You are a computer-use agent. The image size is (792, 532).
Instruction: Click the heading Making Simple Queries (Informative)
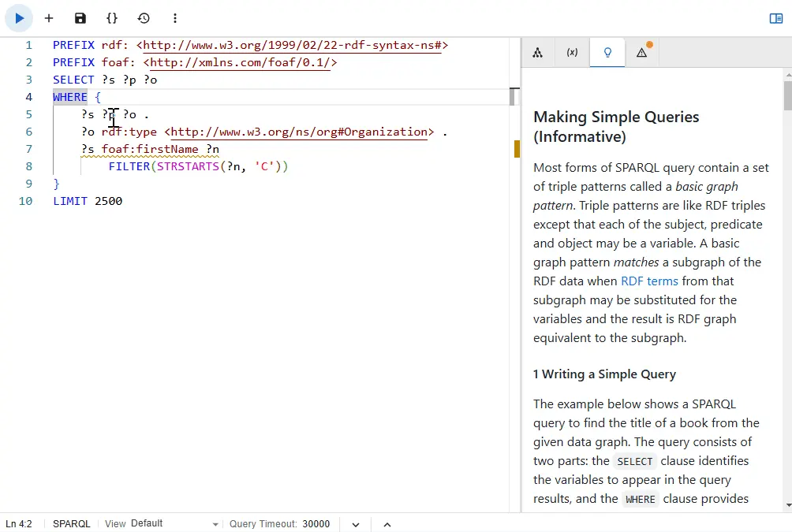click(x=616, y=127)
